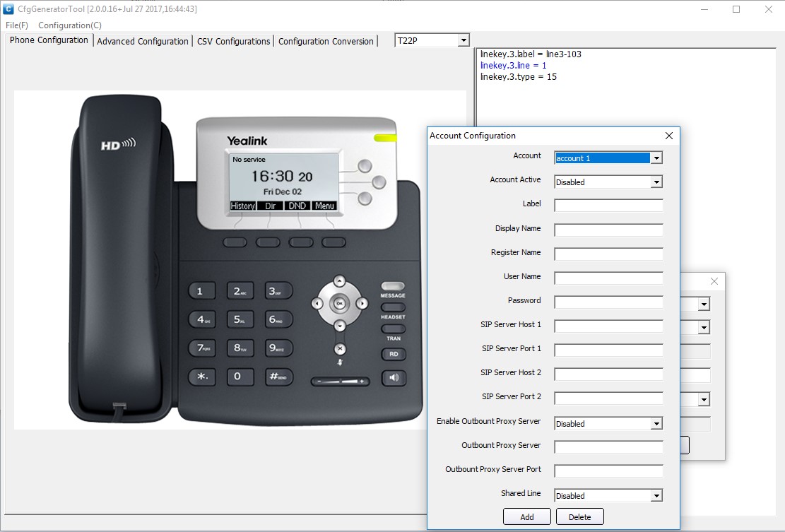Click the Delete button in Account Configuration
The image size is (785, 532).
pyautogui.click(x=579, y=517)
